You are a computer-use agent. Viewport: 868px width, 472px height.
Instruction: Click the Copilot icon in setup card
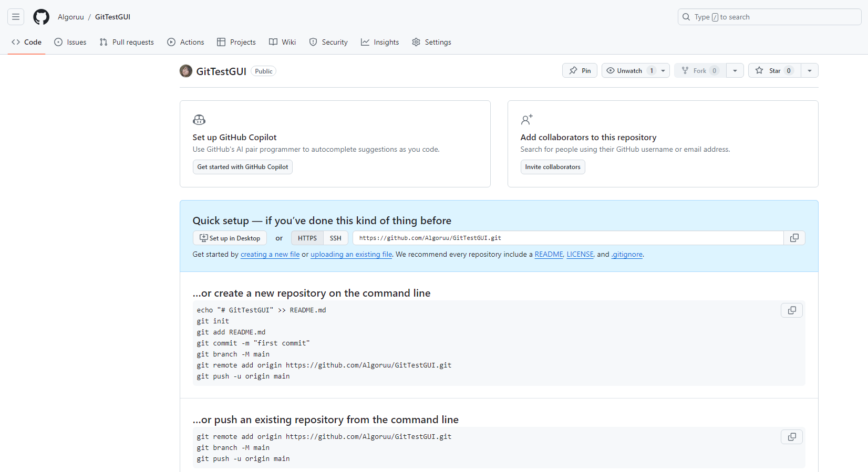click(x=199, y=120)
